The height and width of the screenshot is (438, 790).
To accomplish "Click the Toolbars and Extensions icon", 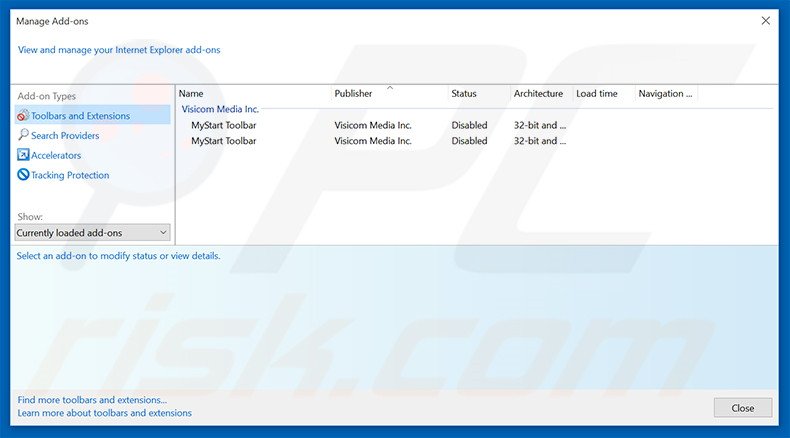I will coord(23,115).
